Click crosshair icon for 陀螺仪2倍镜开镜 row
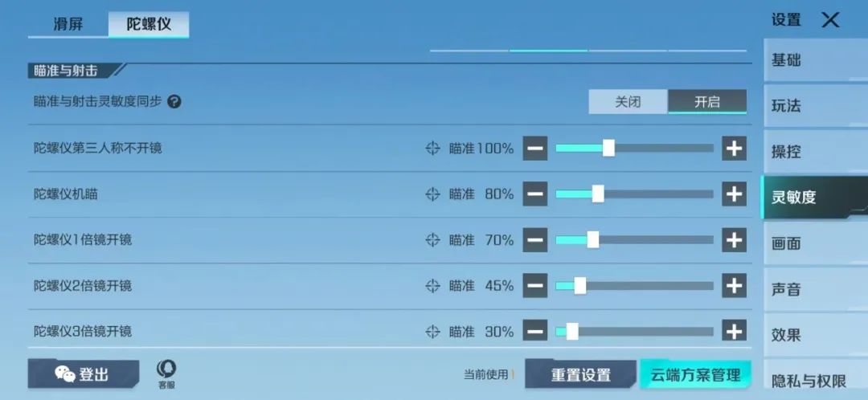This screenshot has height=400, width=868. pyautogui.click(x=432, y=285)
